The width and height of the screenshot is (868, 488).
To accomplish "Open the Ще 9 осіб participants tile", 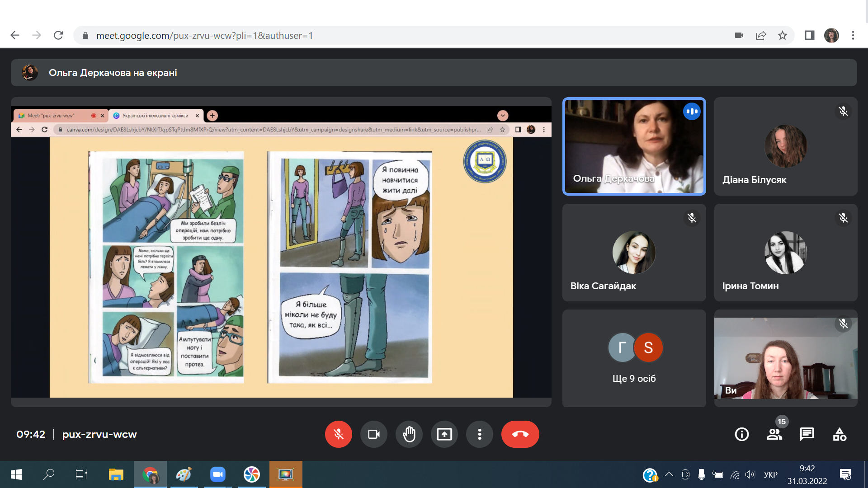I will (634, 358).
